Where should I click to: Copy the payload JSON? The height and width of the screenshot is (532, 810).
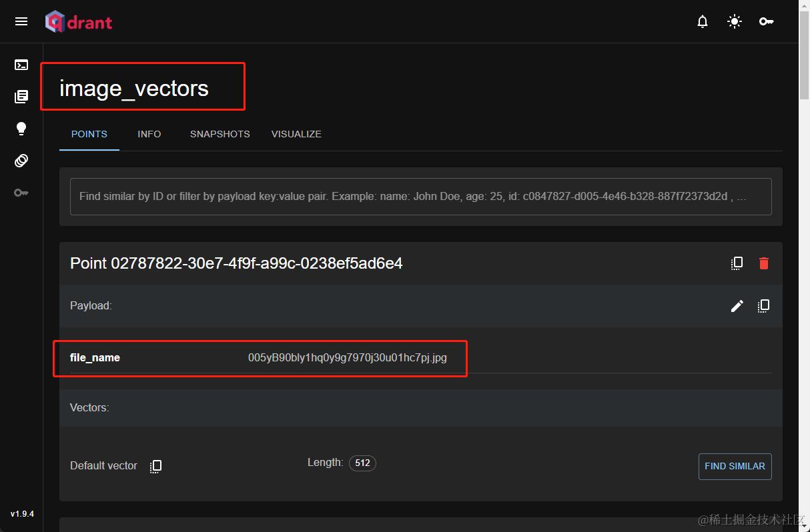(764, 306)
